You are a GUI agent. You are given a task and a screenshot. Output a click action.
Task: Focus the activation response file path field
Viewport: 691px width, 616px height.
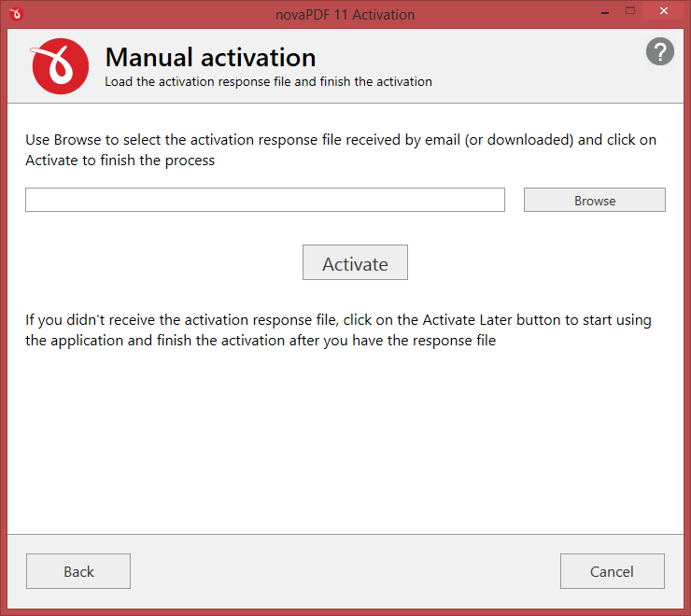tap(265, 200)
